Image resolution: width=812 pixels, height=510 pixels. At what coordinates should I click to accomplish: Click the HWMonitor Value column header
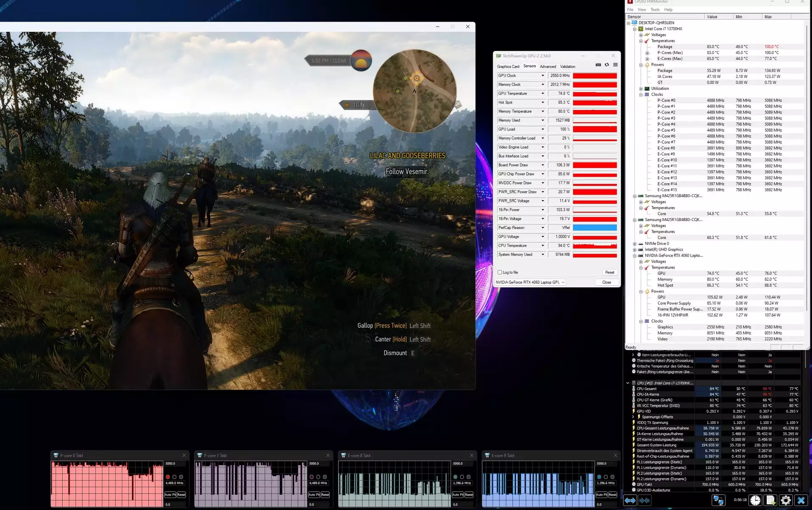719,17
